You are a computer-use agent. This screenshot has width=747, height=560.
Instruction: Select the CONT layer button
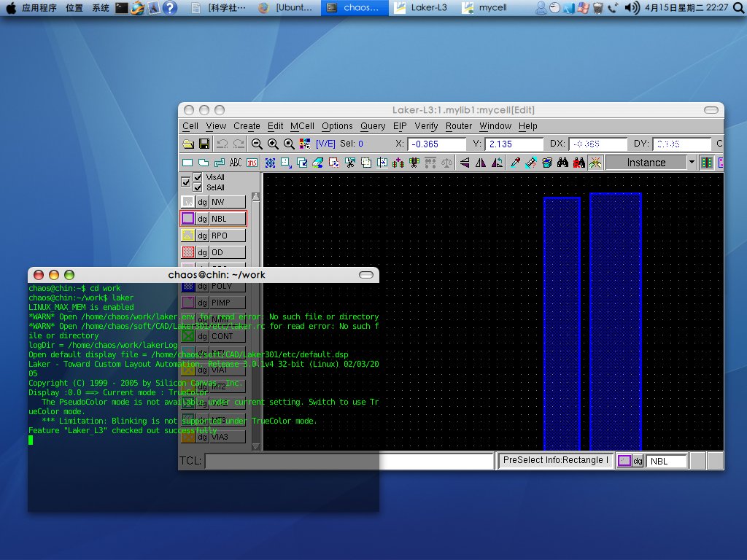click(x=228, y=336)
